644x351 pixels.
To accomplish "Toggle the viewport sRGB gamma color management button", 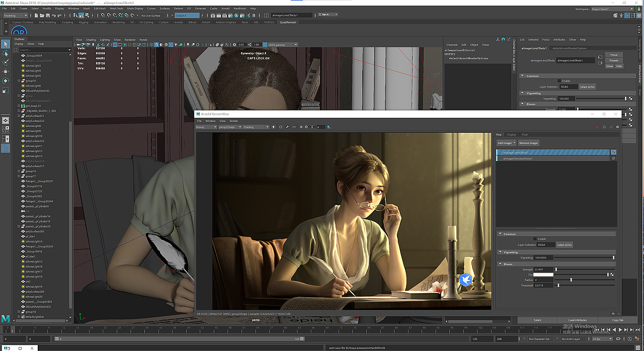I will [265, 45].
